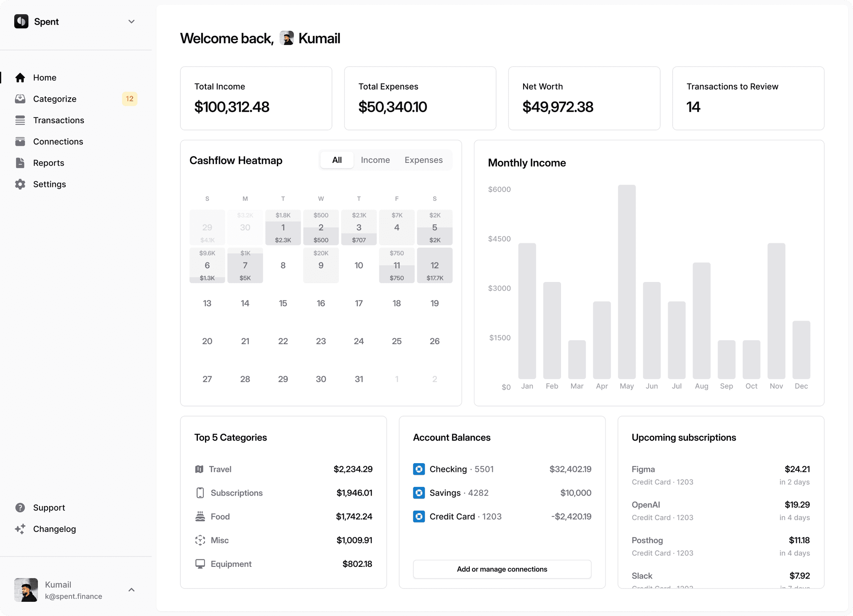Select the Expenses tab on Cashflow Heatmap
The width and height of the screenshot is (853, 616).
[424, 160]
